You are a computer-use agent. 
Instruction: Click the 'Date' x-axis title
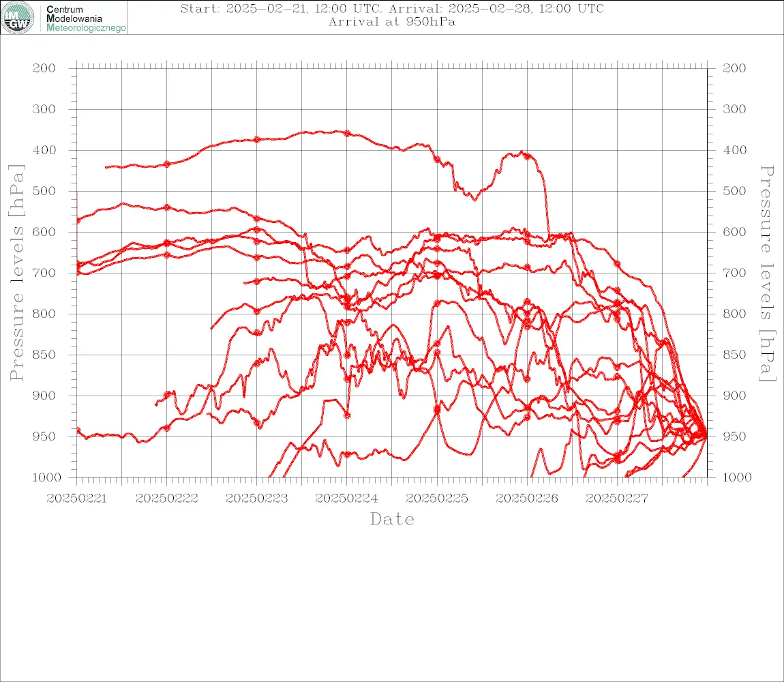392,520
